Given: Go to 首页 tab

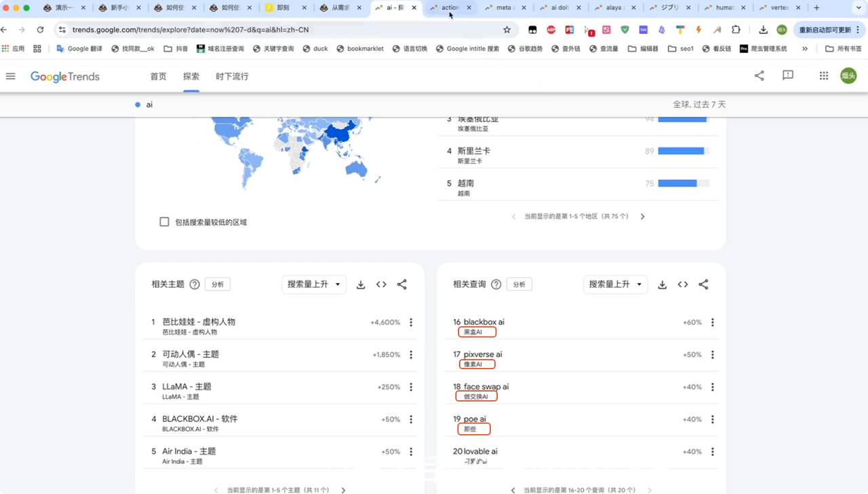Looking at the screenshot, I should (x=158, y=77).
